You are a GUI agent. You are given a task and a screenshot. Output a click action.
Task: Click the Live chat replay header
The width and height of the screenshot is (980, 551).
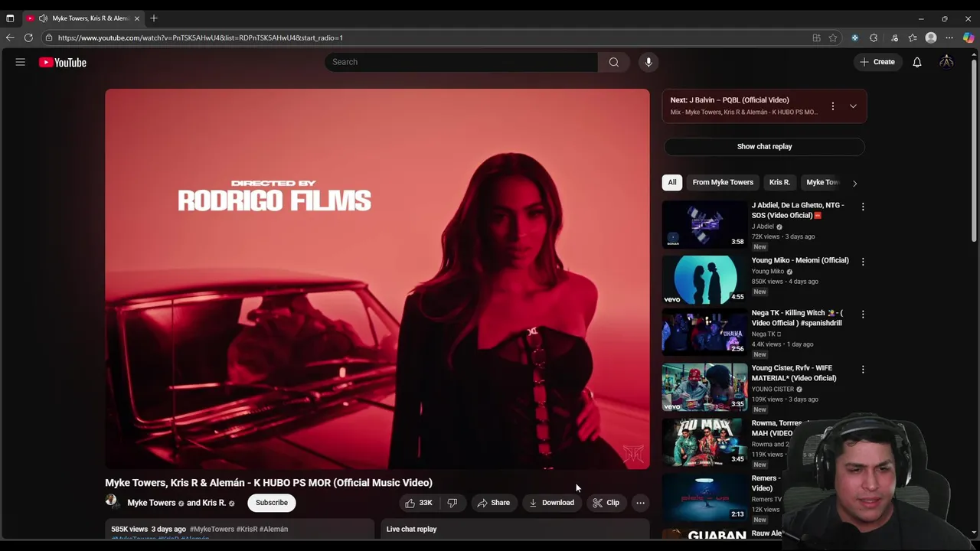(411, 529)
